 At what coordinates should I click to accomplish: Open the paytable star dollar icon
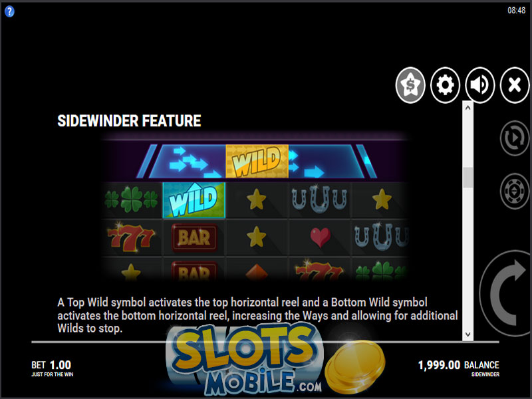pyautogui.click(x=410, y=85)
